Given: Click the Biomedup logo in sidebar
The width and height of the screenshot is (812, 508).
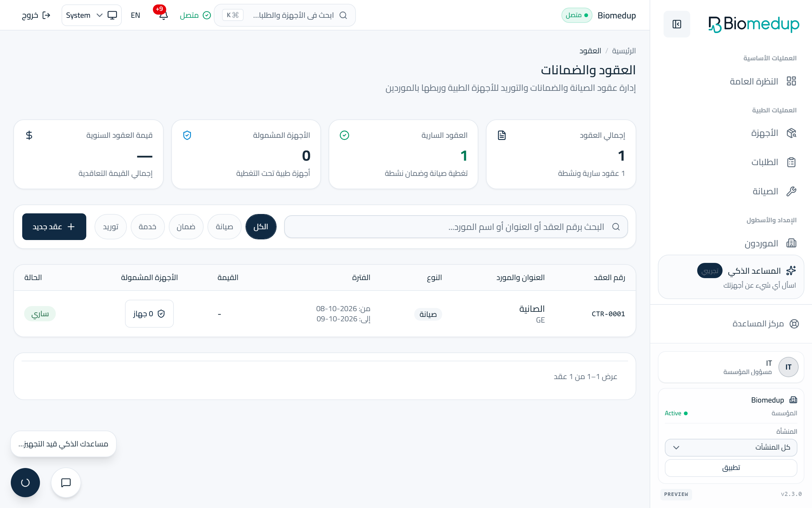Looking at the screenshot, I should 754,24.
